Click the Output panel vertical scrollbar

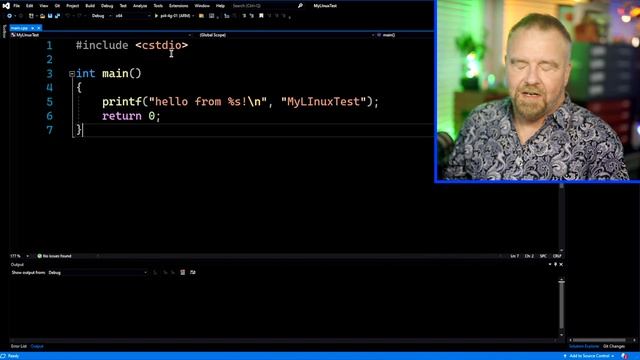coord(562,305)
